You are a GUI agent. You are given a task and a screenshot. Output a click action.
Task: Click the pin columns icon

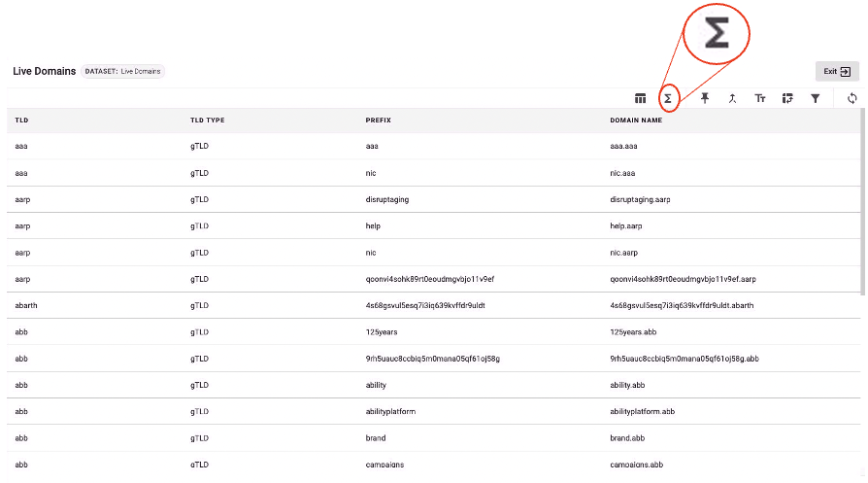tap(706, 98)
